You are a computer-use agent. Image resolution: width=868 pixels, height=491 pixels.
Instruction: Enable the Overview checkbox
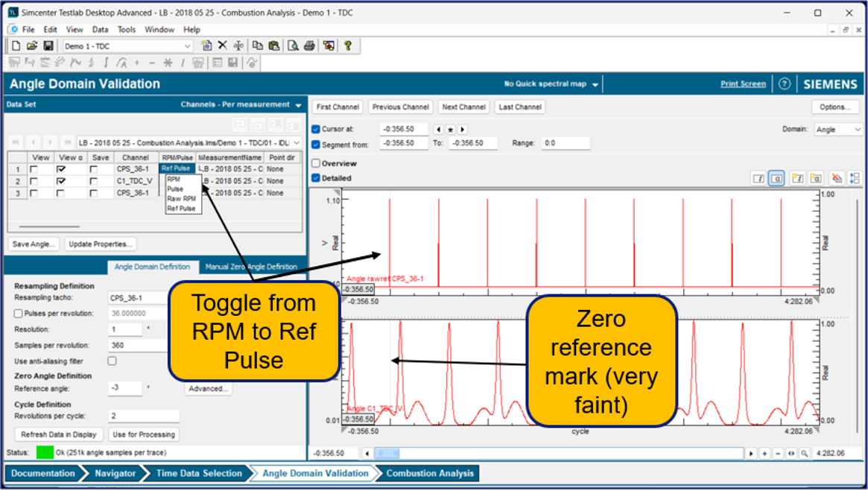pyautogui.click(x=316, y=163)
